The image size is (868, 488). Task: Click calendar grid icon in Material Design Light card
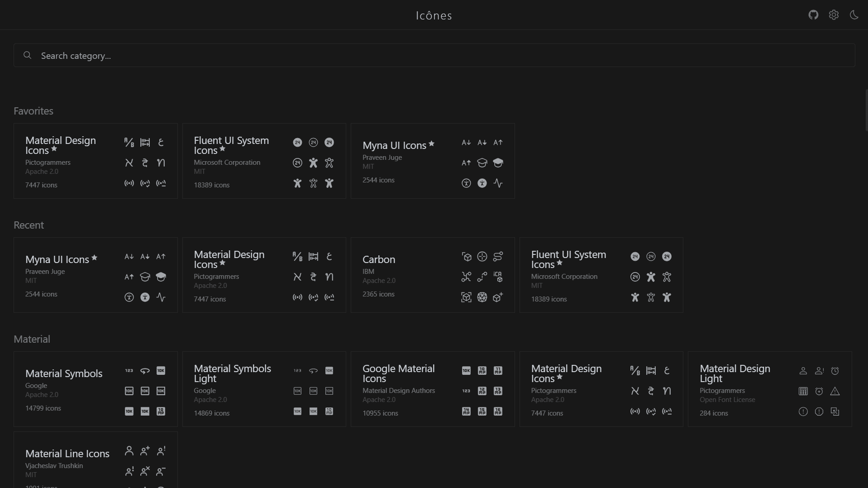click(803, 391)
